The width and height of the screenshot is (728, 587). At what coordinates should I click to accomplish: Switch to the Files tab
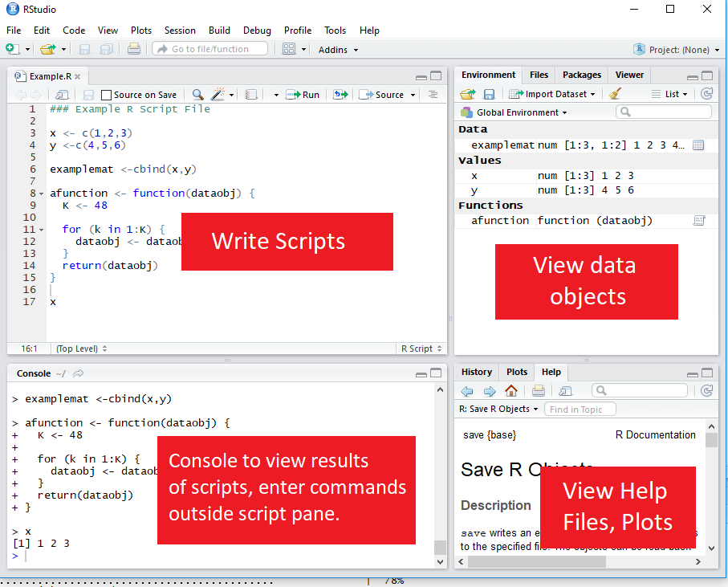[x=539, y=75]
